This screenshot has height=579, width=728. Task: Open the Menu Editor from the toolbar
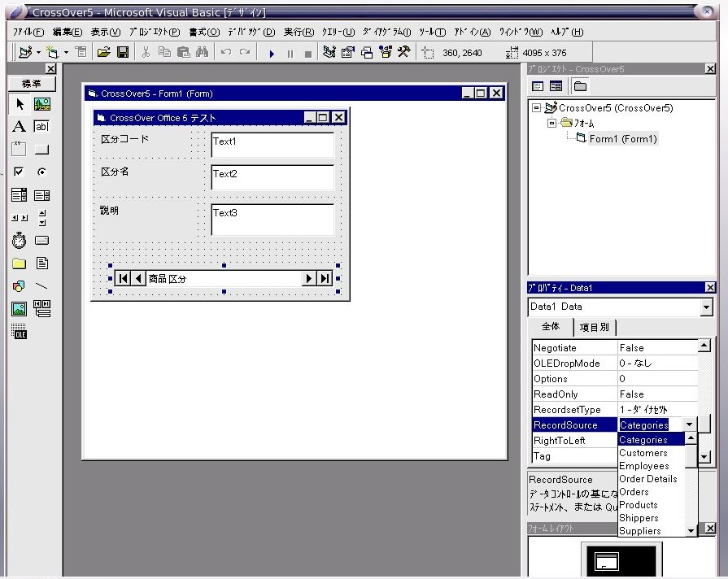coord(81,53)
